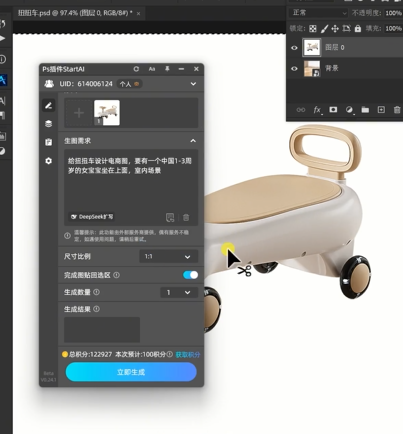Click the copy prompt icon next to trash

[170, 218]
